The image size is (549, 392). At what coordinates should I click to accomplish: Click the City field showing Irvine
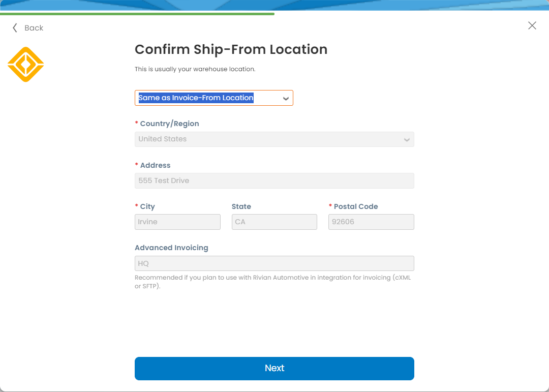click(x=177, y=222)
